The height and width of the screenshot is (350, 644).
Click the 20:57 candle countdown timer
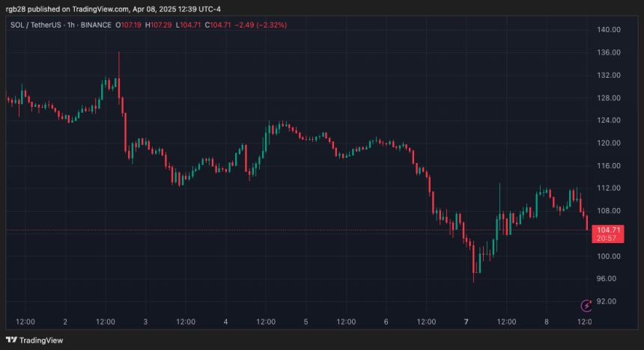click(x=607, y=239)
